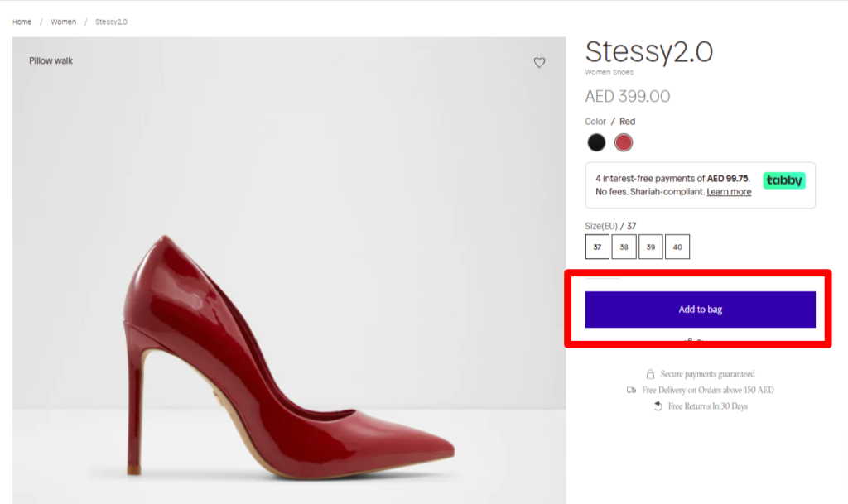Select the red color swatch
Viewport: 848px width, 504px height.
[623, 142]
